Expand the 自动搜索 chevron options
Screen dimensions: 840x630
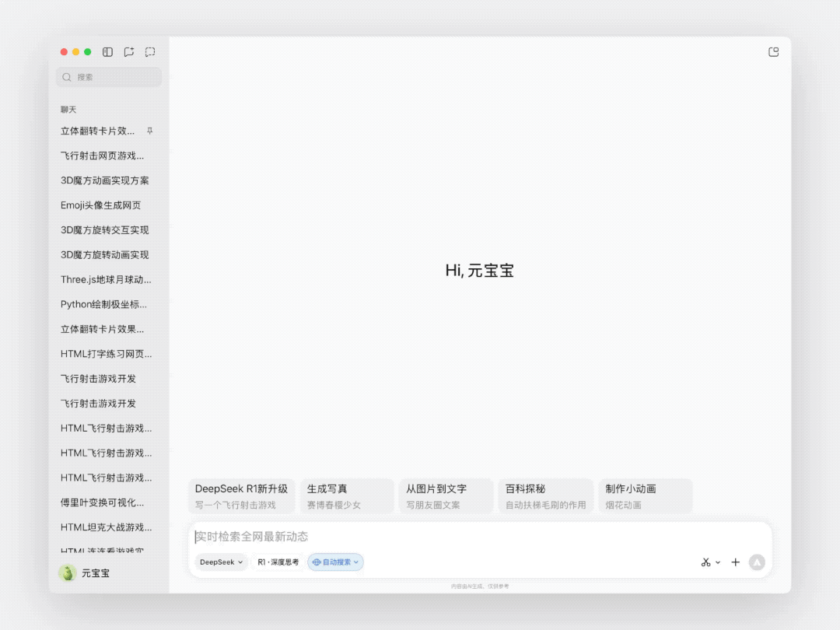355,562
